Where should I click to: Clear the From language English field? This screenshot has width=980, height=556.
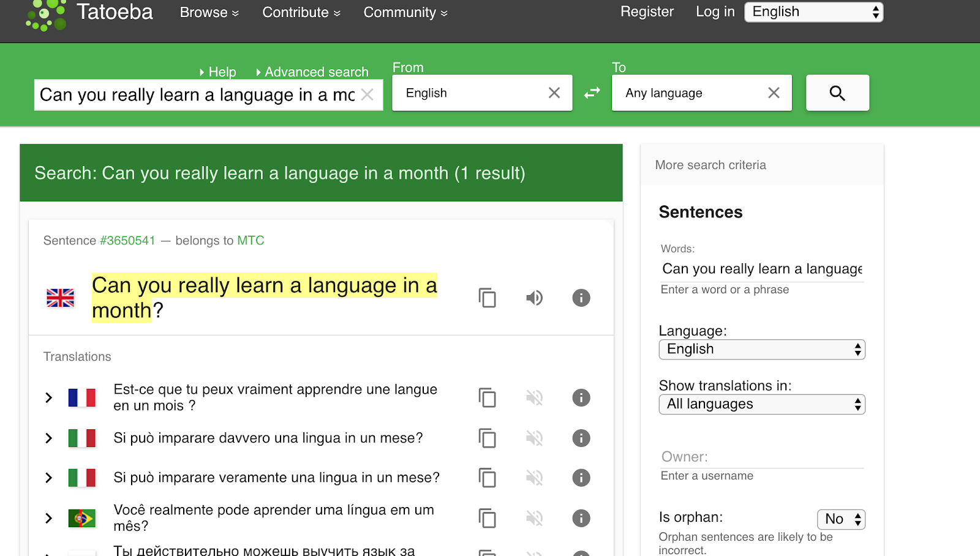pos(554,93)
